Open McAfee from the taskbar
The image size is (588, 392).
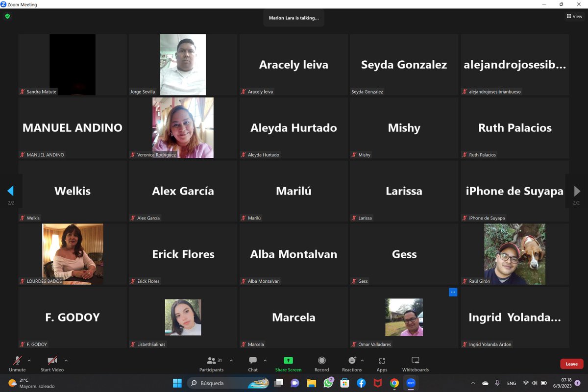(378, 383)
